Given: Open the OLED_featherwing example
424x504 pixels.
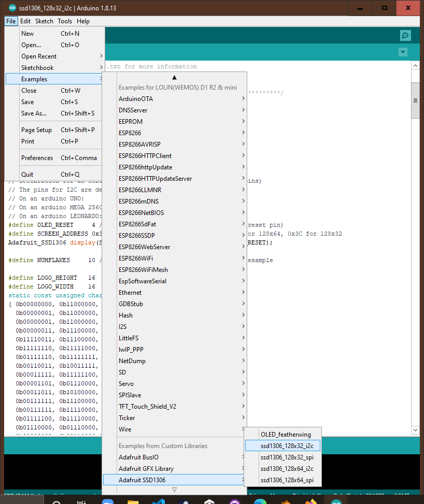Looking at the screenshot, I should click(283, 435).
